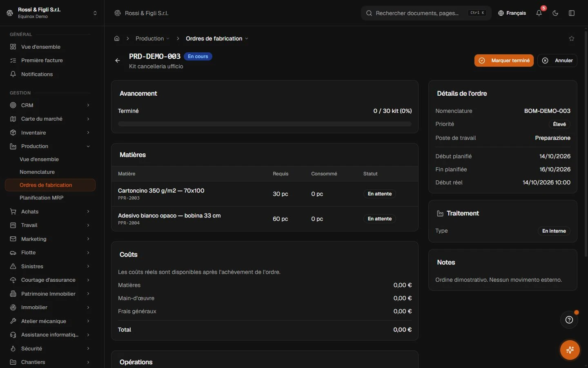This screenshot has height=368, width=588.
Task: Toggle the side panel layout icon
Action: [572, 13]
